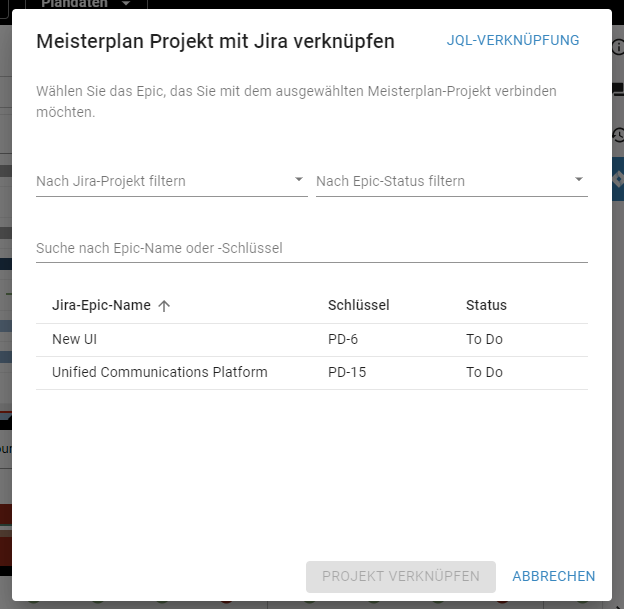Sort by the Schlüssel column header
Image resolution: width=624 pixels, height=609 pixels.
pos(359,305)
